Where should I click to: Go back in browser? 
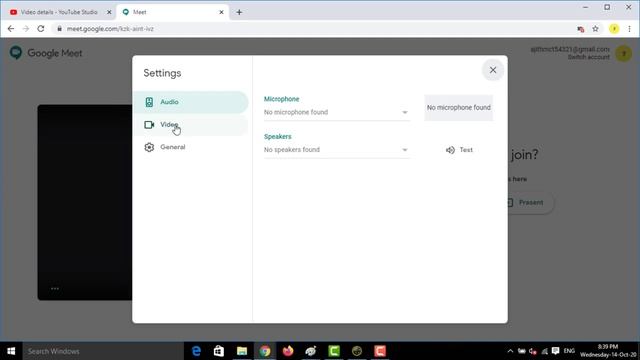click(11, 29)
